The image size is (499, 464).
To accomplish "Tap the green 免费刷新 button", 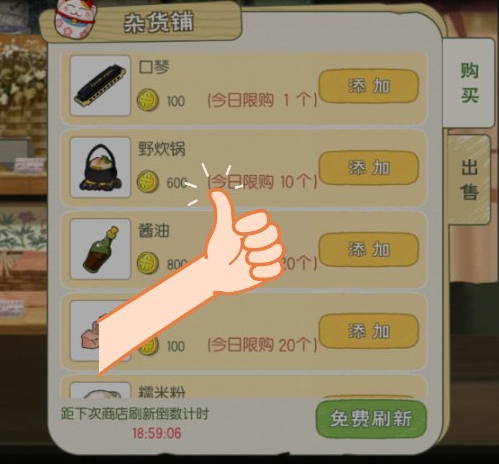I will coord(371,419).
